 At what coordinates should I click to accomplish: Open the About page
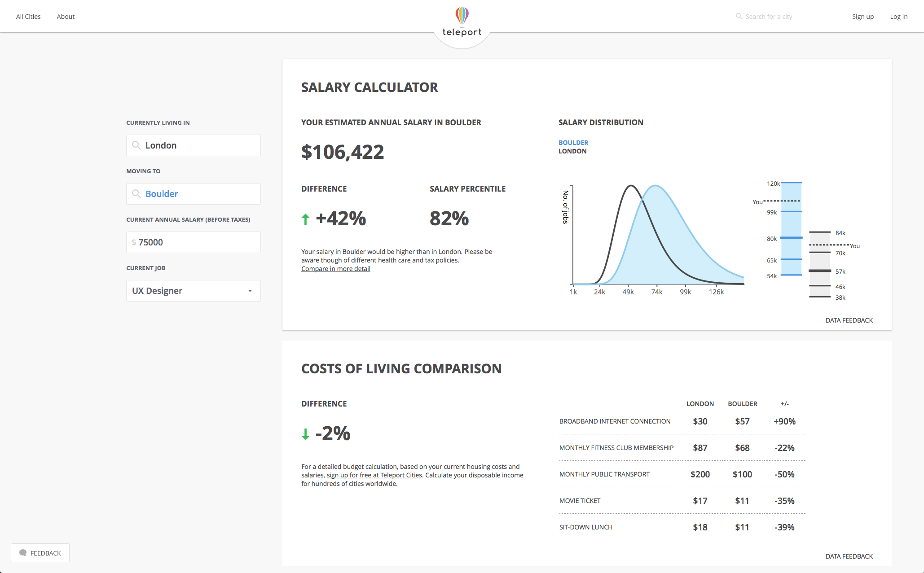[66, 17]
